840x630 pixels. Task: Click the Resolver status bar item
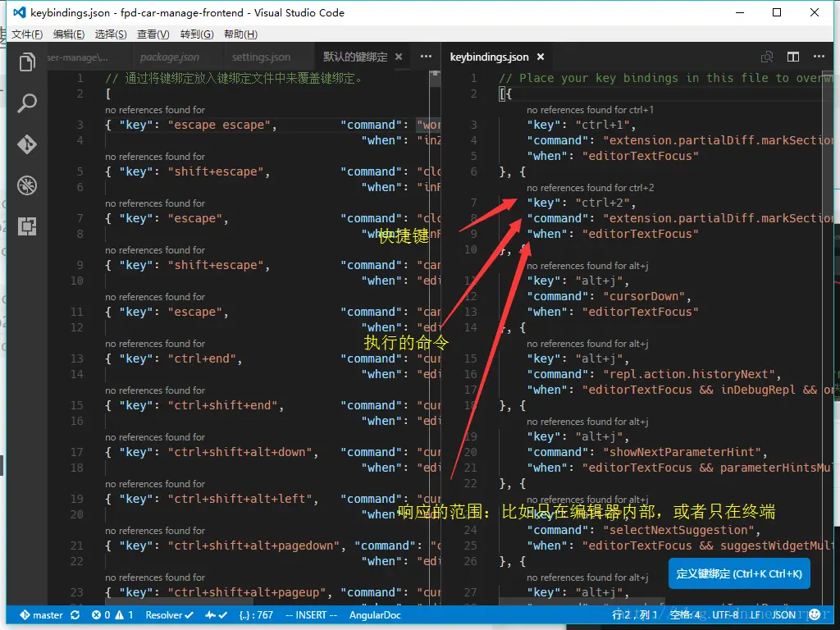(x=169, y=615)
